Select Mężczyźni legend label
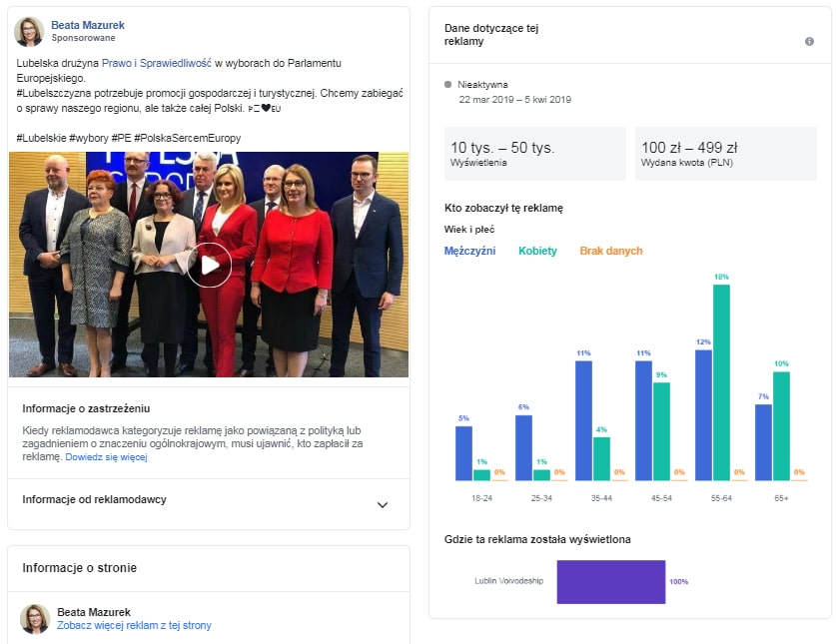 tap(469, 251)
